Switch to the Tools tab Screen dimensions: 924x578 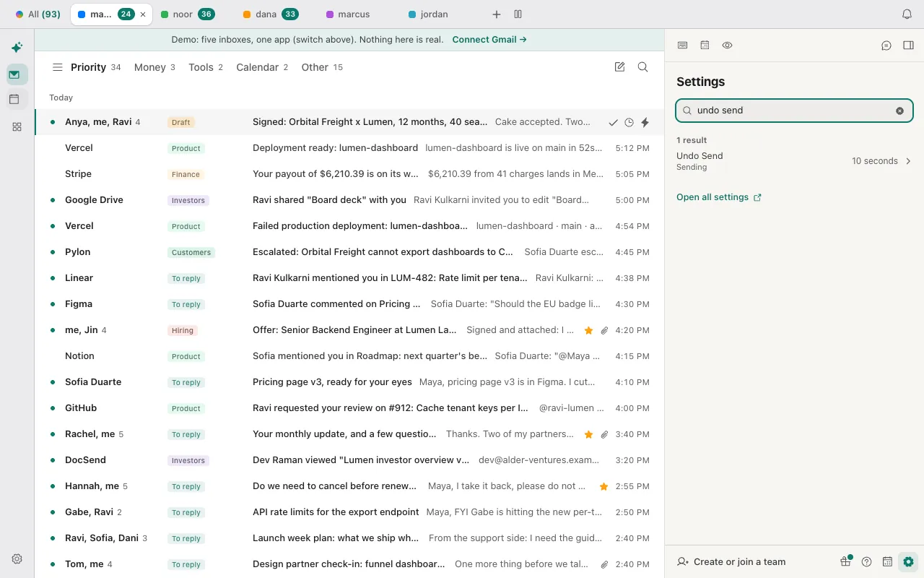[206, 67]
